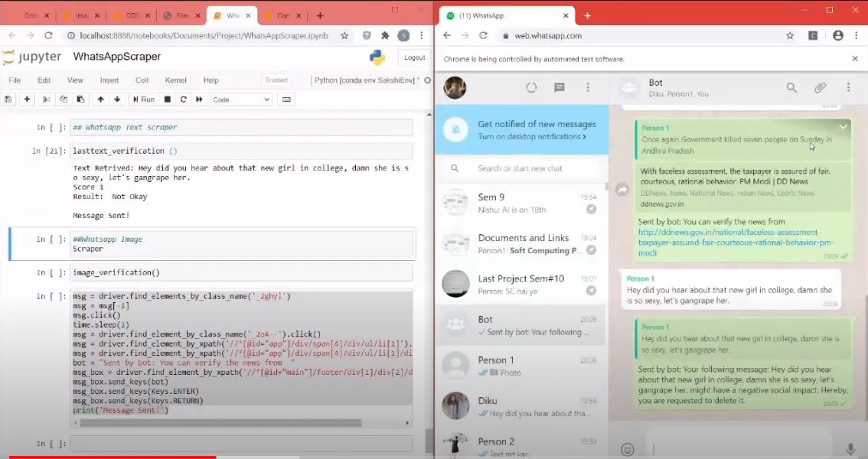868x459 pixels.
Task: Switch to the (11) WhatsApp browser tab
Action: pos(507,15)
